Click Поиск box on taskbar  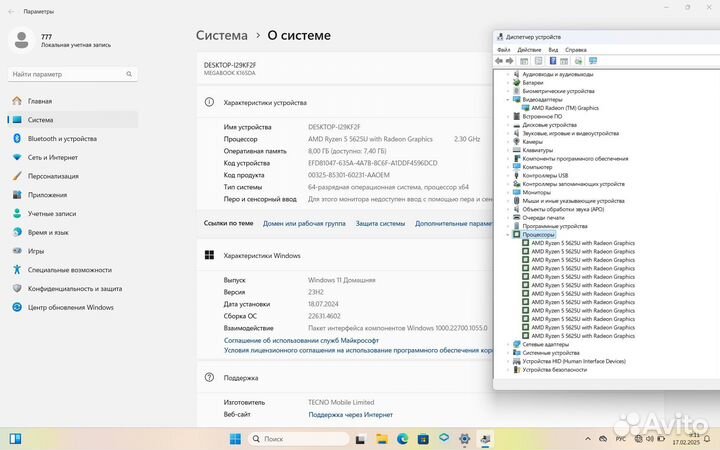pos(300,439)
